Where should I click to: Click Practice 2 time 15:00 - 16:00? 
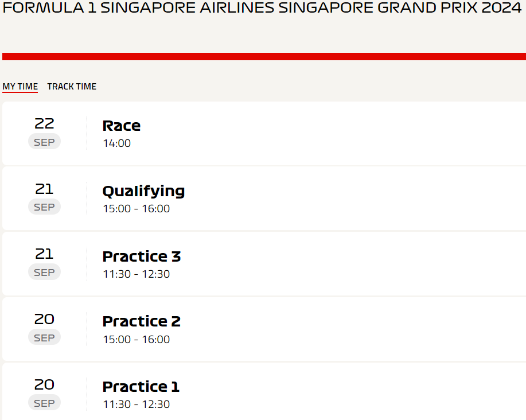[x=136, y=340]
